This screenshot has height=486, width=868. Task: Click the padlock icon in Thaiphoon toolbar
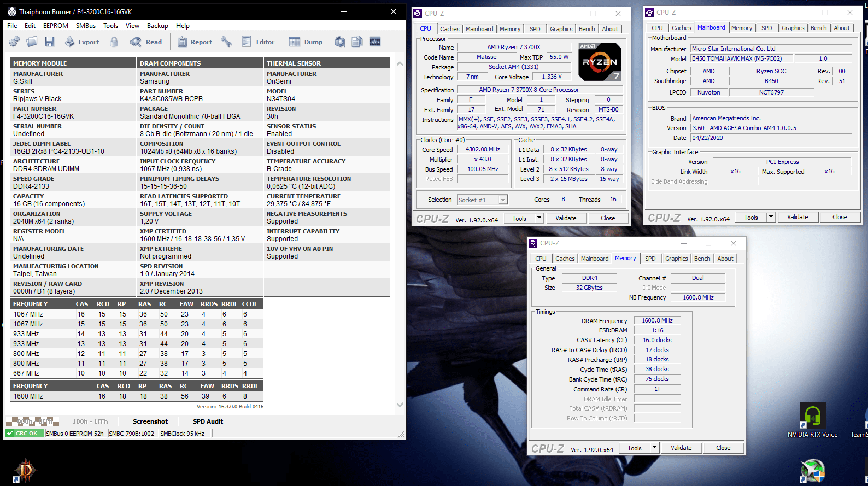[114, 42]
